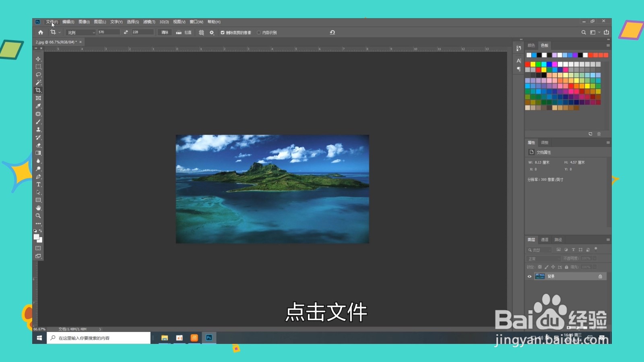Enable the 内容识别 checkbox
The height and width of the screenshot is (362, 644).
[259, 32]
